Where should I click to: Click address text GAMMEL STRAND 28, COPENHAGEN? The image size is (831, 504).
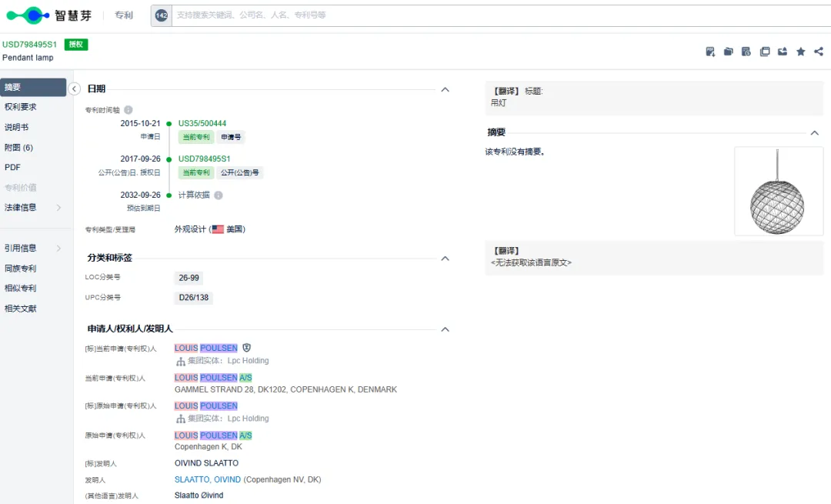pos(285,389)
